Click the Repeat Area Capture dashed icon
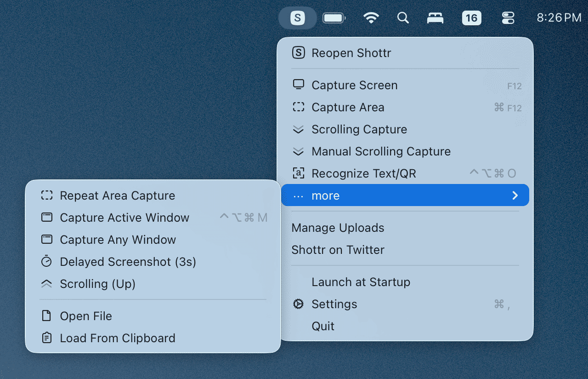Screen dimensions: 588x379 tap(47, 195)
